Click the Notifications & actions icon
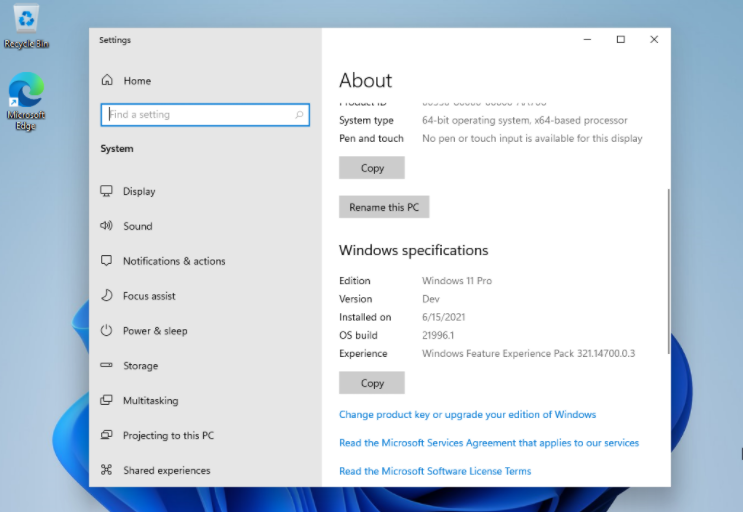Viewport: 744px width, 512px height. coord(107,261)
